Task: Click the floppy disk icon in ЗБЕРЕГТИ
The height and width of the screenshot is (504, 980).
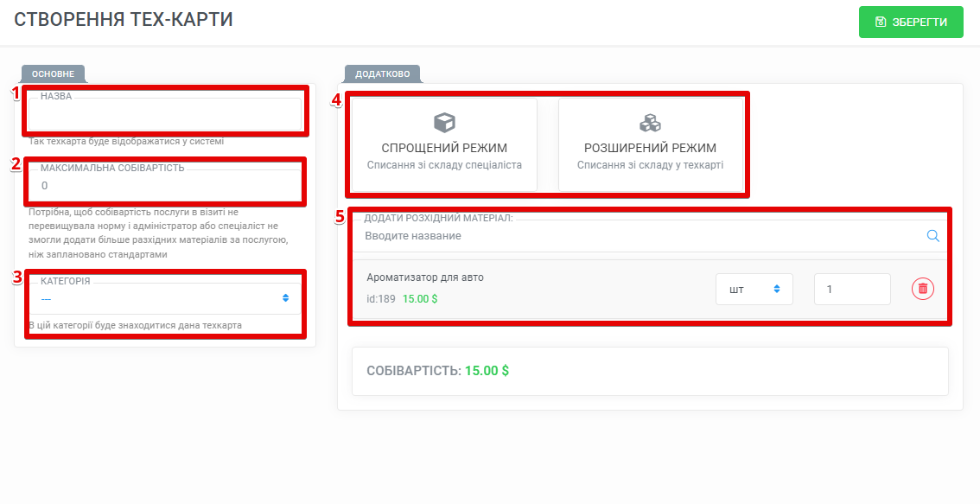Action: [x=881, y=22]
